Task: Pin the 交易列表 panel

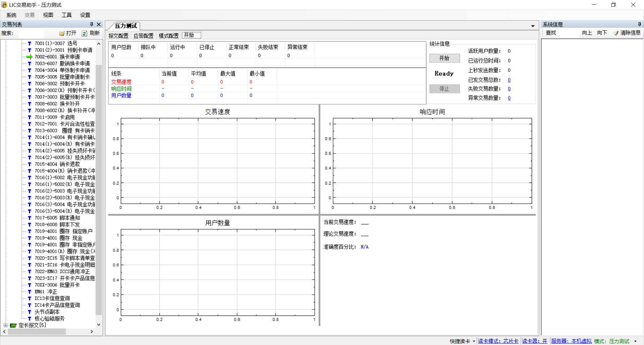Action: click(x=91, y=24)
